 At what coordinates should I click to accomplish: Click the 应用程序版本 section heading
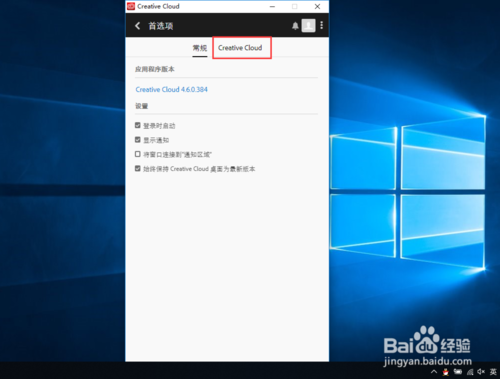tap(155, 69)
